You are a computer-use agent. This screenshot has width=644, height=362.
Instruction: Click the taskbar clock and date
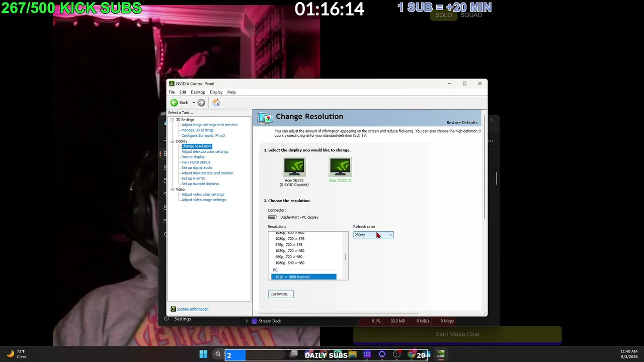tap(629, 354)
